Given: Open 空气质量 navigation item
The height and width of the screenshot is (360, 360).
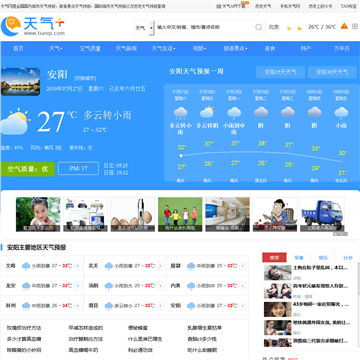Looking at the screenshot, I should tap(90, 49).
